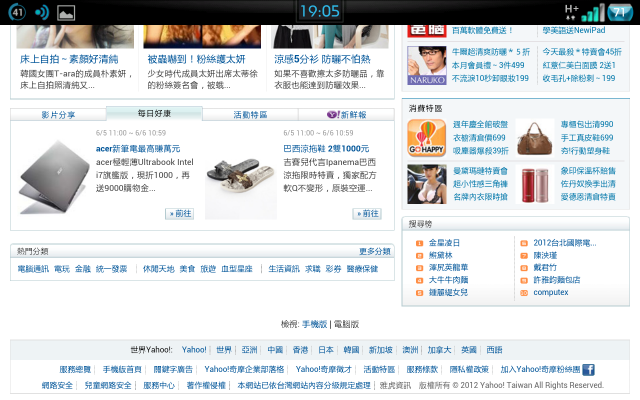The width and height of the screenshot is (640, 400).
Task: Open 醫療保健 category link
Action: pyautogui.click(x=362, y=269)
